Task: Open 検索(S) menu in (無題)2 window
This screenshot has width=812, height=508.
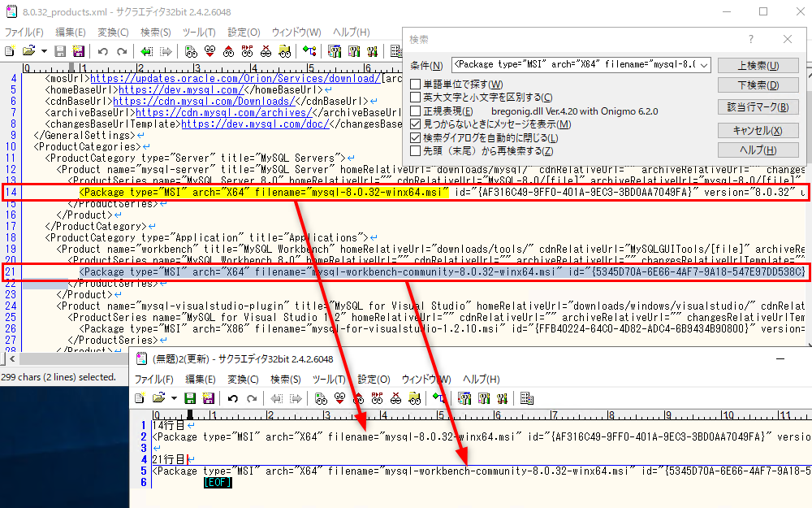Action: (x=286, y=380)
